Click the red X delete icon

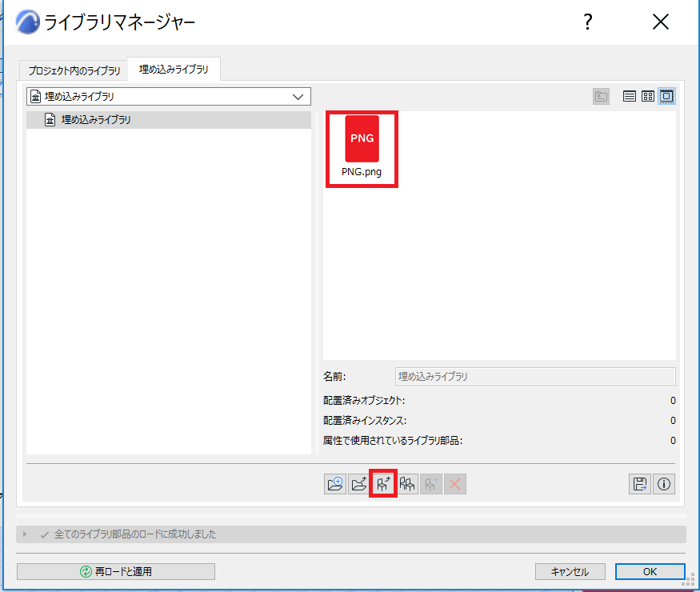coord(455,484)
